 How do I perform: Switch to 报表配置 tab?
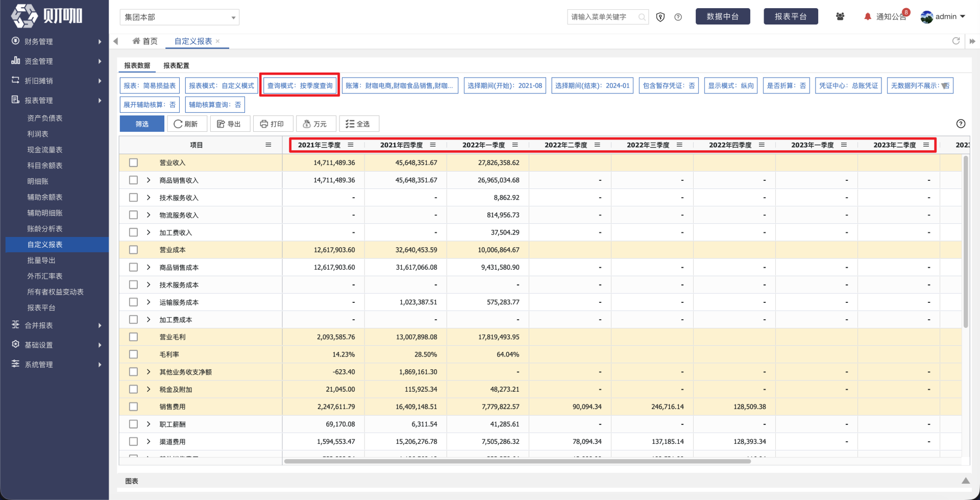tap(176, 65)
